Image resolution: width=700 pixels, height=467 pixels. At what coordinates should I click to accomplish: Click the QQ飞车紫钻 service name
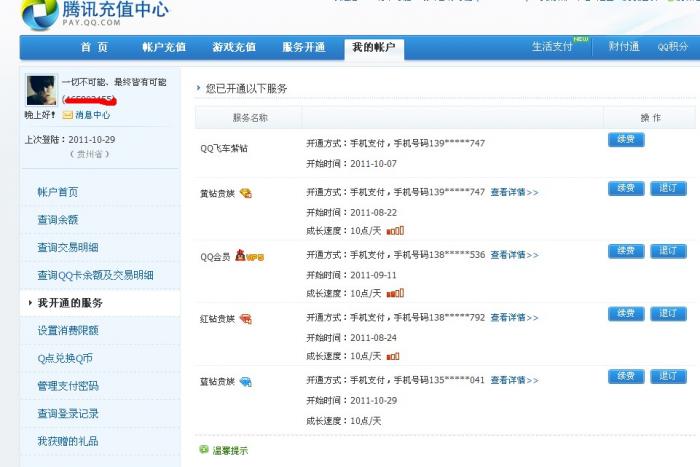(224, 148)
